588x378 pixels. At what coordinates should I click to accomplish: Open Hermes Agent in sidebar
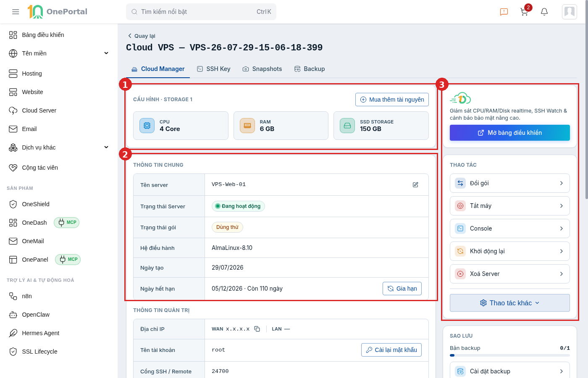[59, 333]
